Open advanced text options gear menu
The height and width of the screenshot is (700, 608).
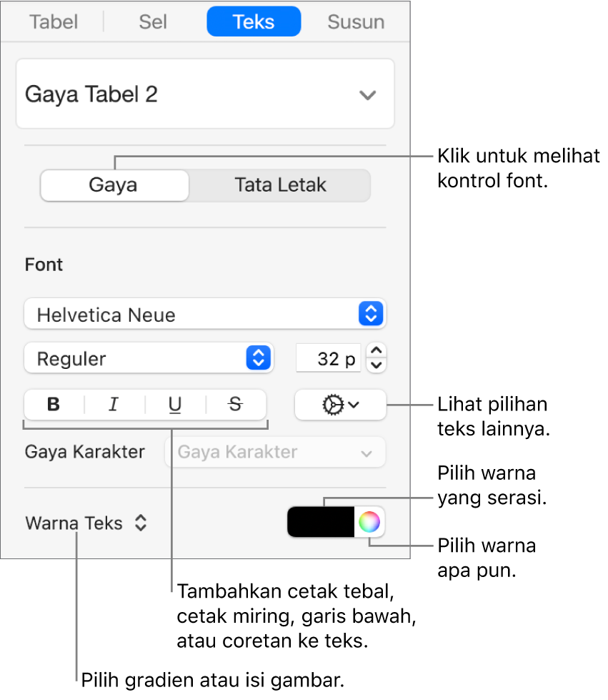tap(340, 405)
